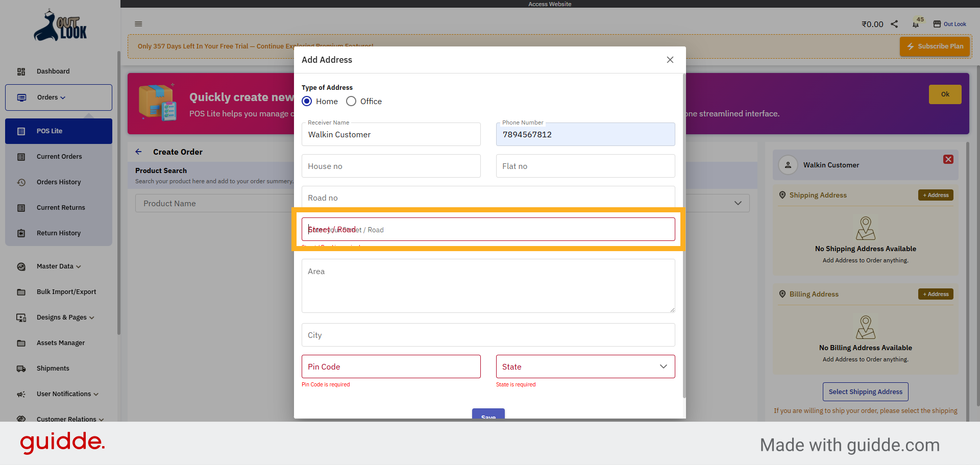Viewport: 980px width, 465px height.
Task: Click the hamburger menu icon
Action: [x=138, y=24]
